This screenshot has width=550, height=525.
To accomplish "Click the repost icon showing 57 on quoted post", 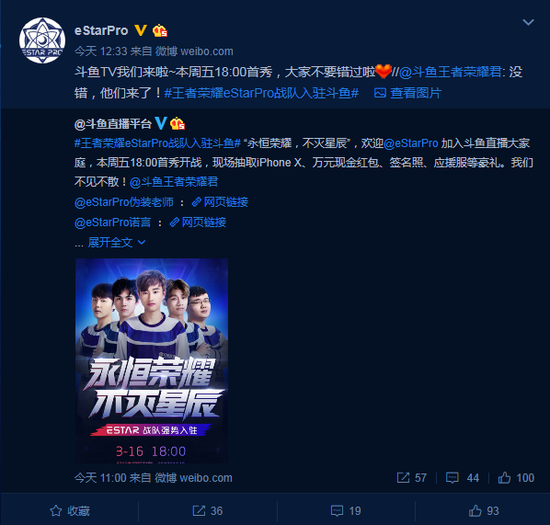I will point(403,478).
